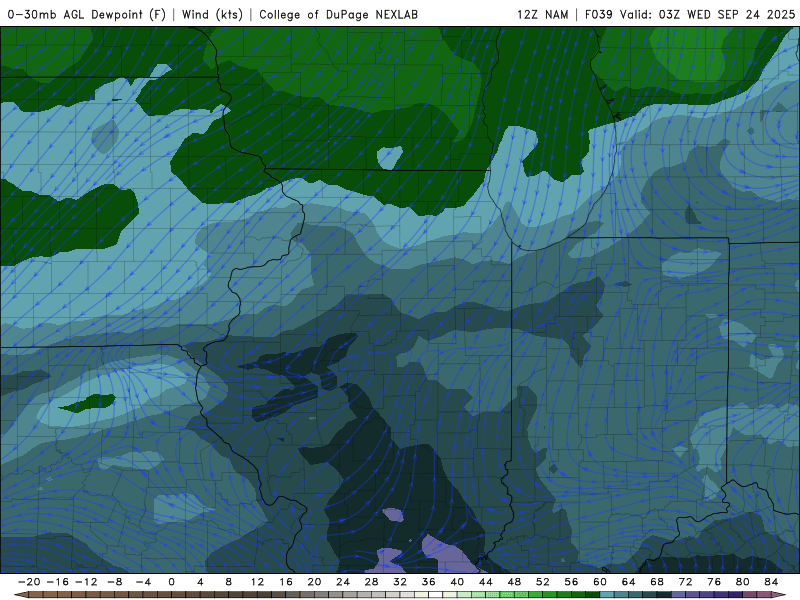The image size is (800, 600).
Task: Click the right arrow end of color bar
Action: (780, 595)
